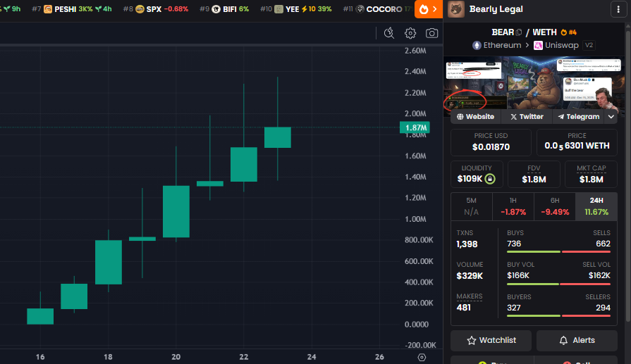Expand more social links chevron
The width and height of the screenshot is (631, 364).
611,116
